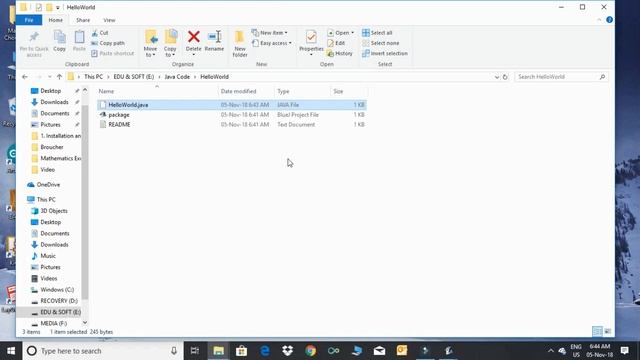The width and height of the screenshot is (640, 360).
Task: Open Desktop under Quick access
Action: [51, 91]
